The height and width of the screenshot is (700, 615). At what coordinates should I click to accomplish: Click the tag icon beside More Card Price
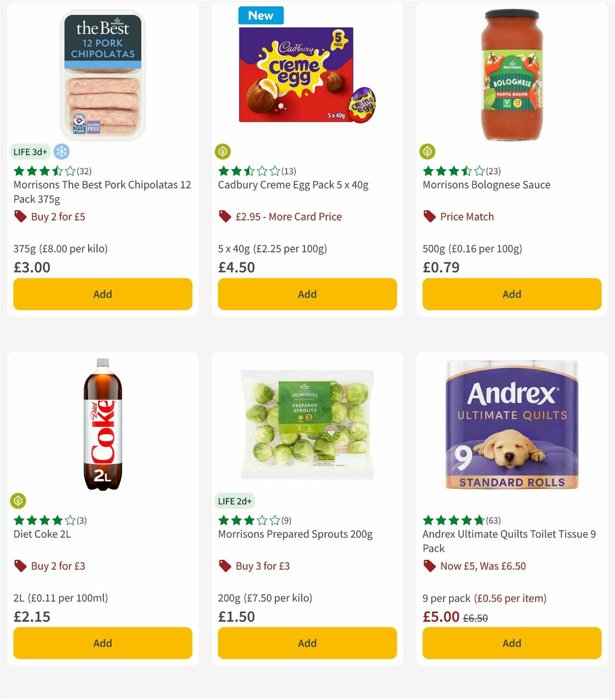224,216
